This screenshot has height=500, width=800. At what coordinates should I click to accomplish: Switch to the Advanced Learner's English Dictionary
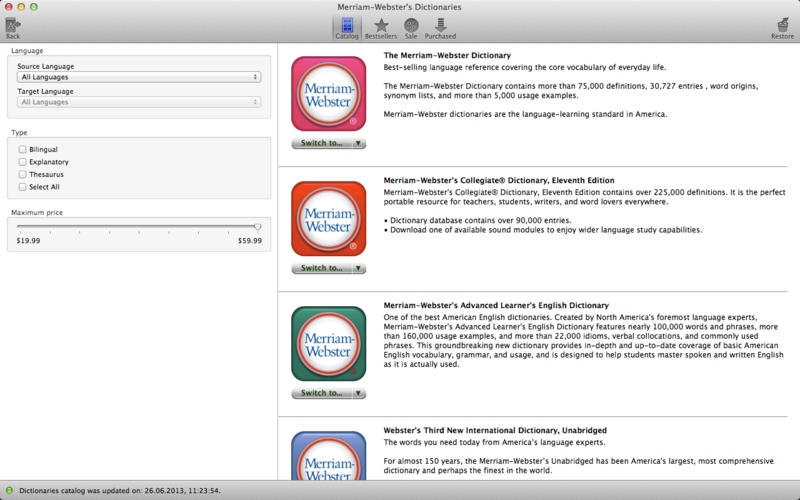click(x=321, y=393)
